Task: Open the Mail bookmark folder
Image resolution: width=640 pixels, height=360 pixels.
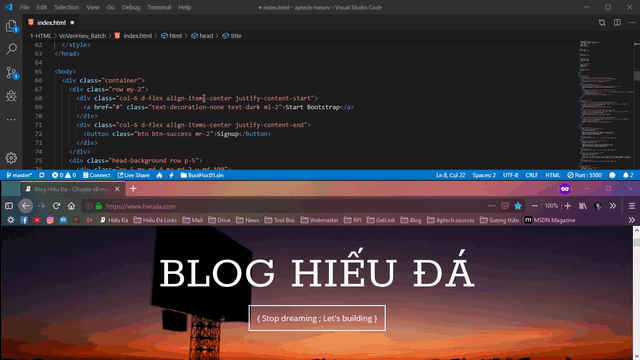Action: coord(193,220)
